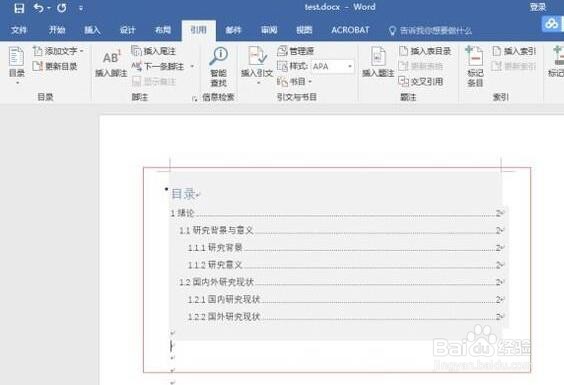Open the footnote dialog launcher
The height and width of the screenshot is (385, 564).
[195, 98]
